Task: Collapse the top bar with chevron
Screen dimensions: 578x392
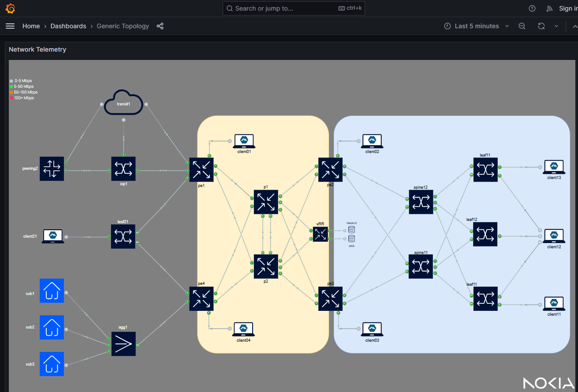Action: (574, 26)
